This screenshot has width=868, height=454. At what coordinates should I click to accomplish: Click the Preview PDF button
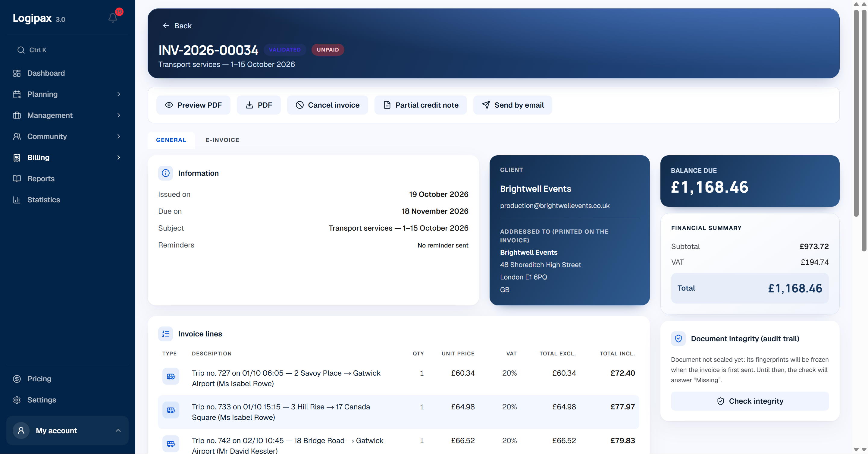[193, 105]
